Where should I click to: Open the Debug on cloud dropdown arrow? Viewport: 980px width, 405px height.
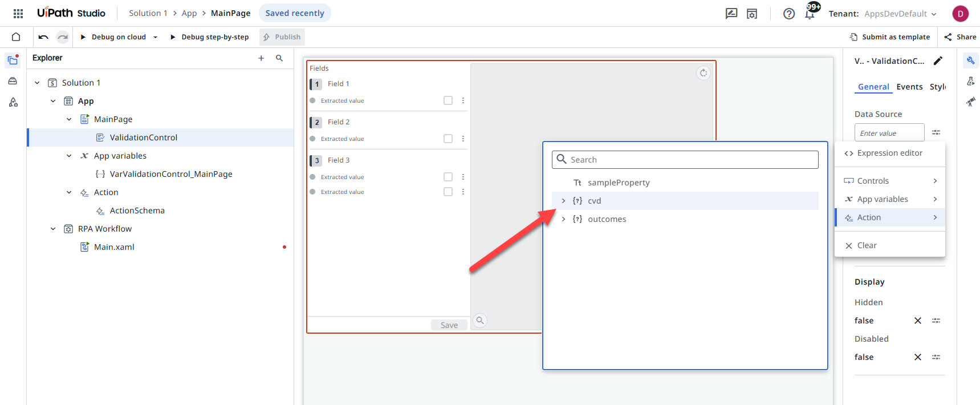(x=155, y=37)
